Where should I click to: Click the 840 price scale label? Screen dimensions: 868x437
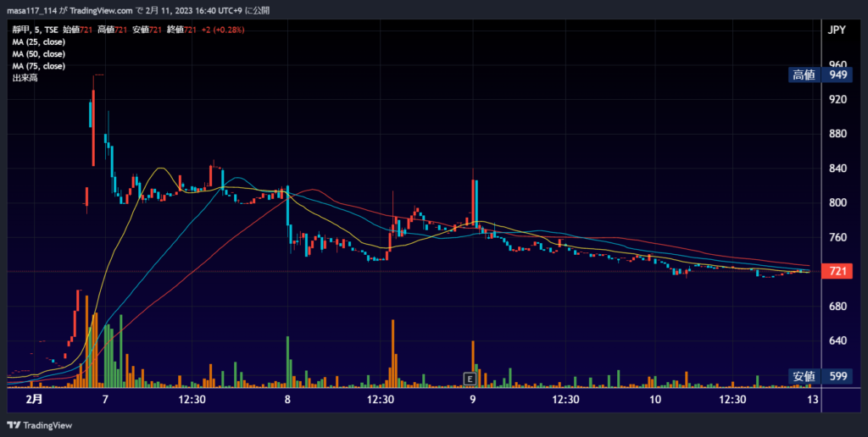(x=837, y=169)
